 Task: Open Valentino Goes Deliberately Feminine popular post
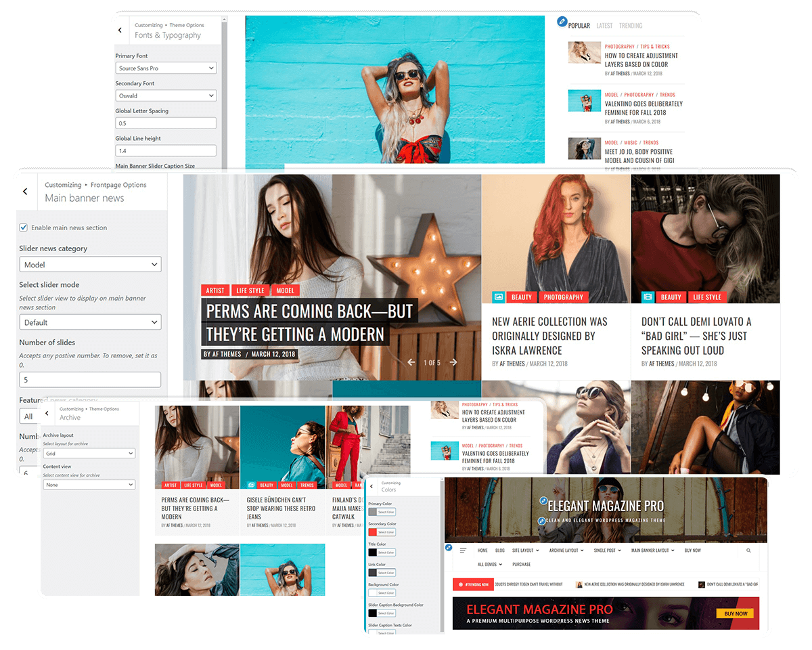point(644,108)
